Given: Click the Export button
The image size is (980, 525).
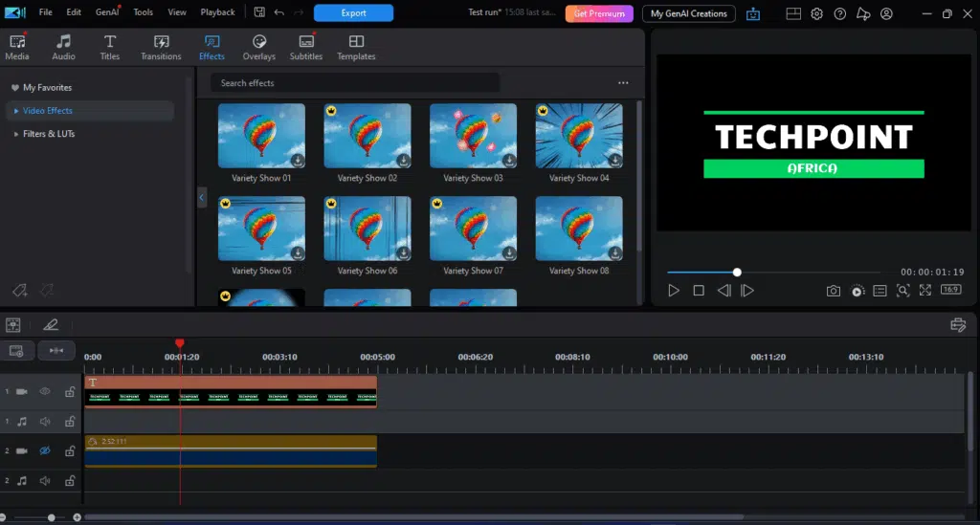Looking at the screenshot, I should point(354,13).
